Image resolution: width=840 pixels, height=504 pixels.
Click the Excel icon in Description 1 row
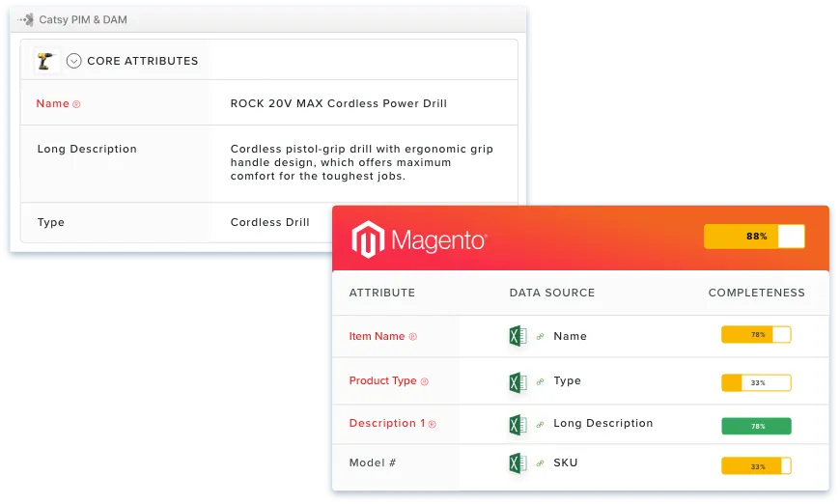pos(518,425)
